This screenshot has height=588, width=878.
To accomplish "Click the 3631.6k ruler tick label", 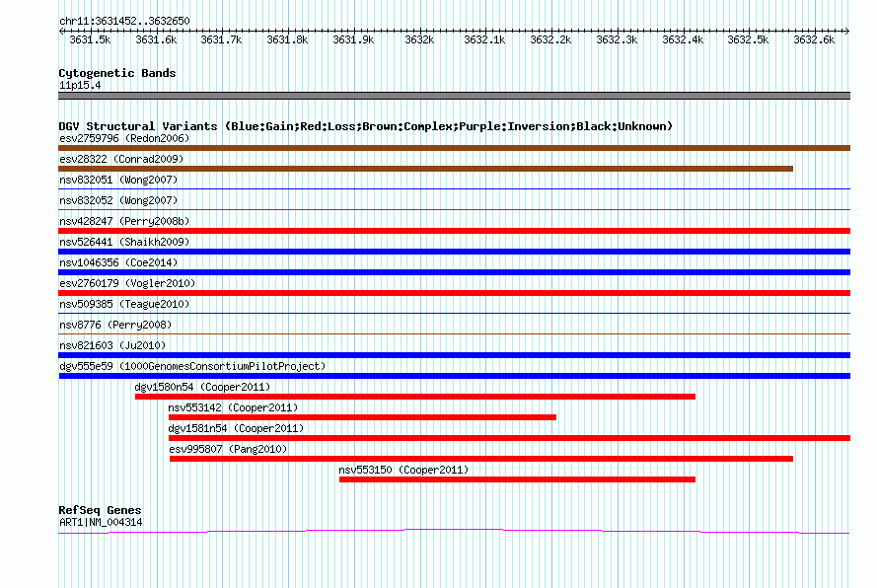I will [156, 39].
